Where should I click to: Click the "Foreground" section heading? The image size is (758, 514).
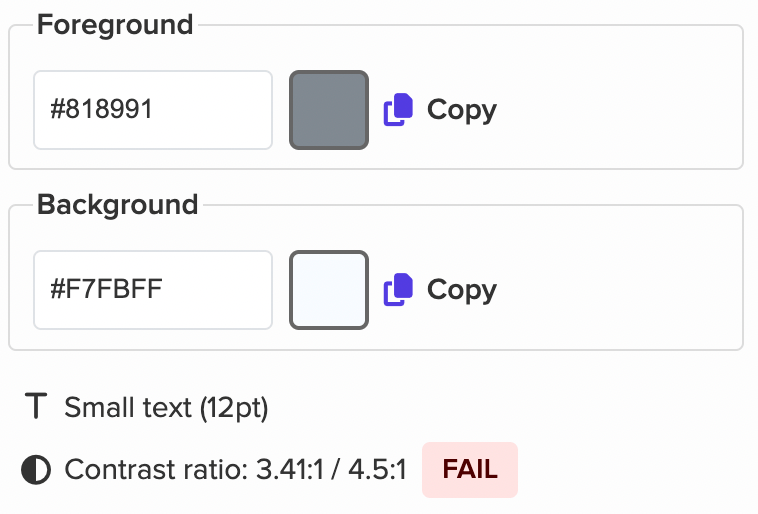coord(115,25)
